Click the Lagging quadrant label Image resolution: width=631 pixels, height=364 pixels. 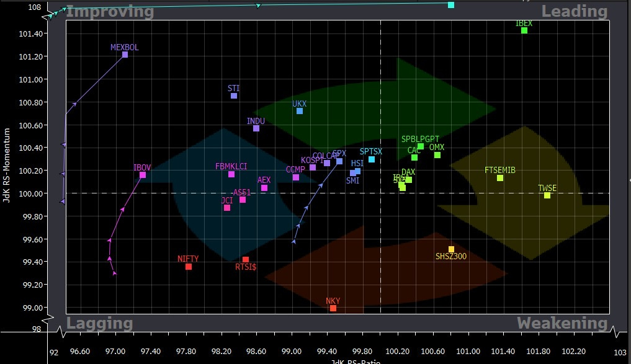[x=99, y=323]
